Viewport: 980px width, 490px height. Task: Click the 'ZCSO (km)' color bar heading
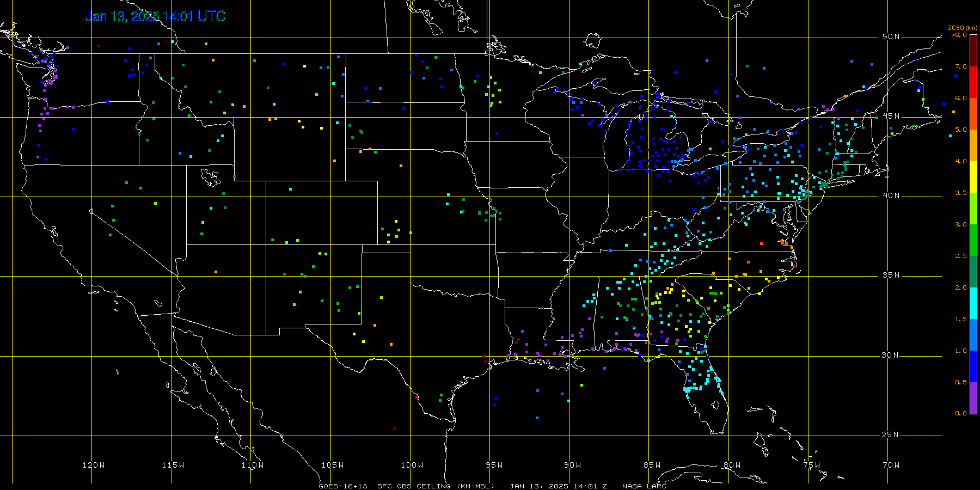pyautogui.click(x=962, y=28)
